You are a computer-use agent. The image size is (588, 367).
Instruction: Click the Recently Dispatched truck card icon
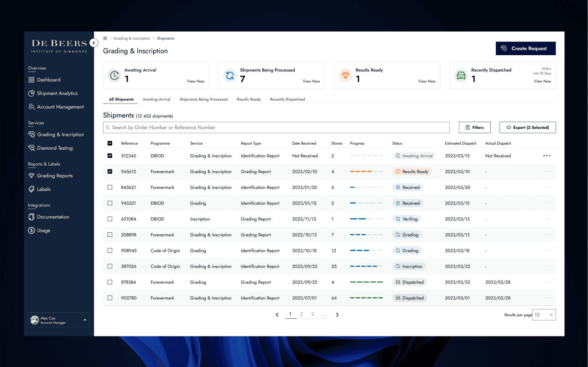pyautogui.click(x=461, y=75)
